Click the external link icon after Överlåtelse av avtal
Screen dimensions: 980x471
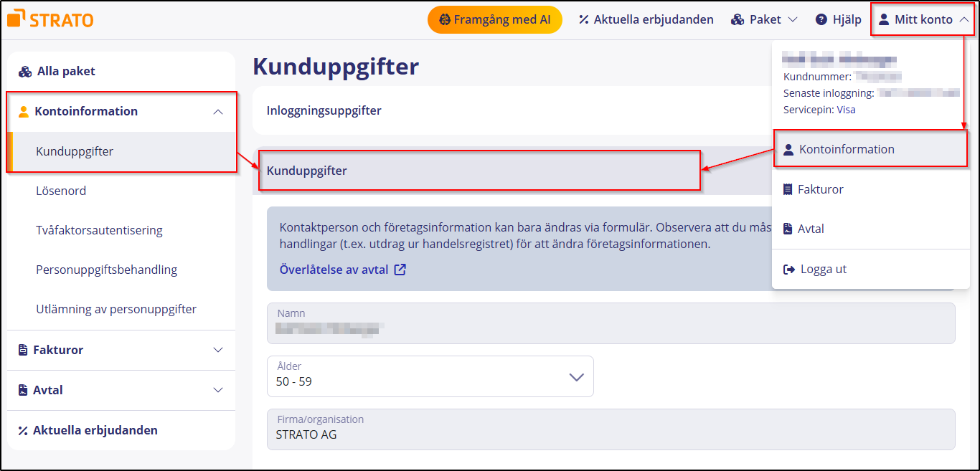[401, 270]
